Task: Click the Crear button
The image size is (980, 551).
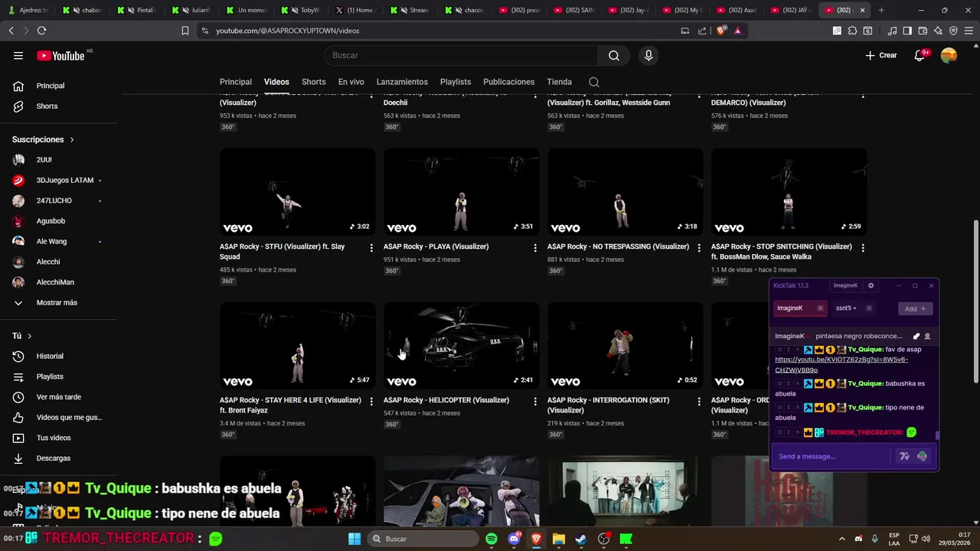Action: click(881, 55)
